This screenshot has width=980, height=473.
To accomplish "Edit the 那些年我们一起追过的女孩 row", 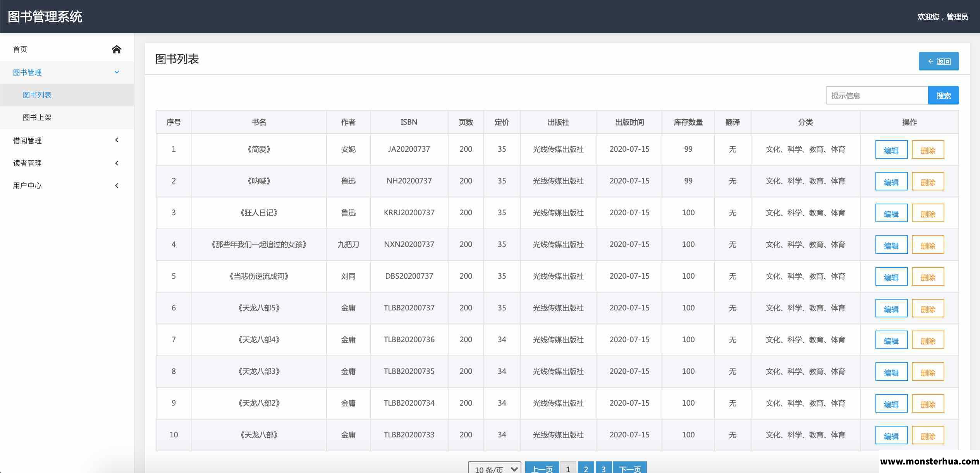I will (891, 245).
